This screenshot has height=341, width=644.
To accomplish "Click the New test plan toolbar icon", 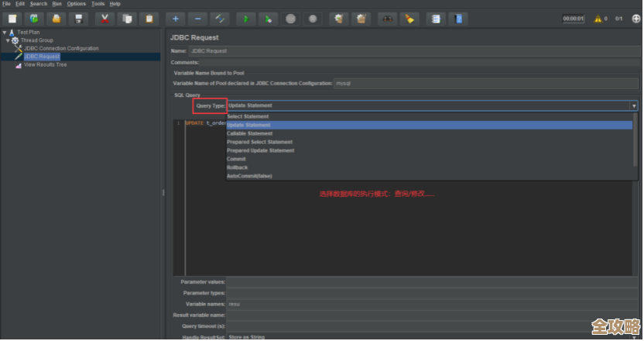I will pyautogui.click(x=12, y=19).
